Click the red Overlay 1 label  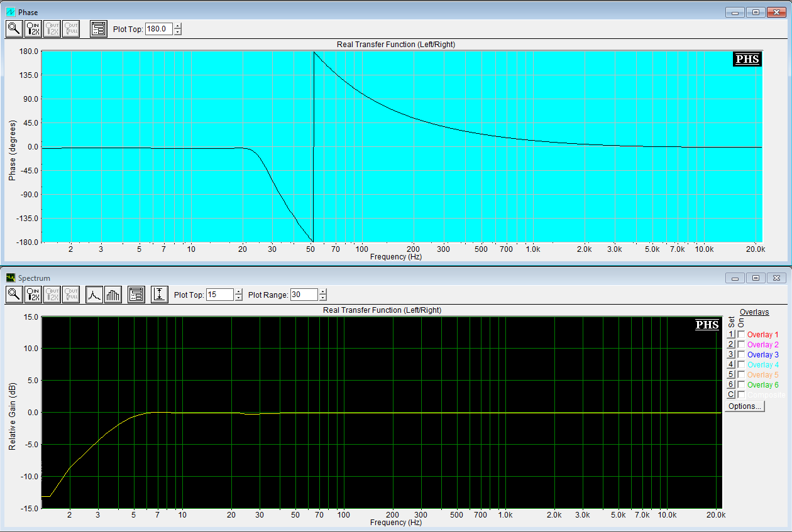coord(763,335)
